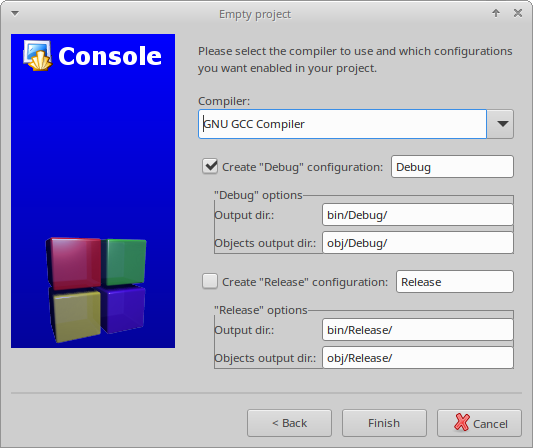Click "Objects output dir.:" label under Debug options
This screenshot has width=533, height=448.
click(x=265, y=243)
